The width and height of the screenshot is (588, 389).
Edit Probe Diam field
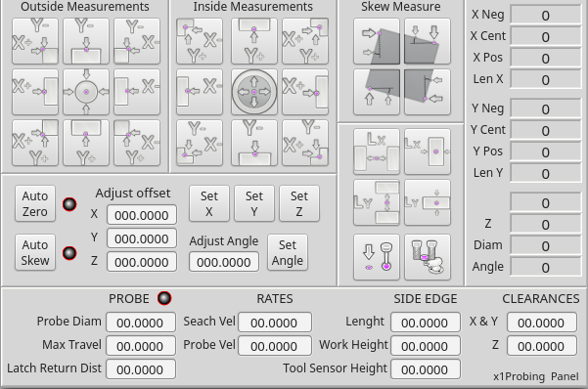point(141,323)
